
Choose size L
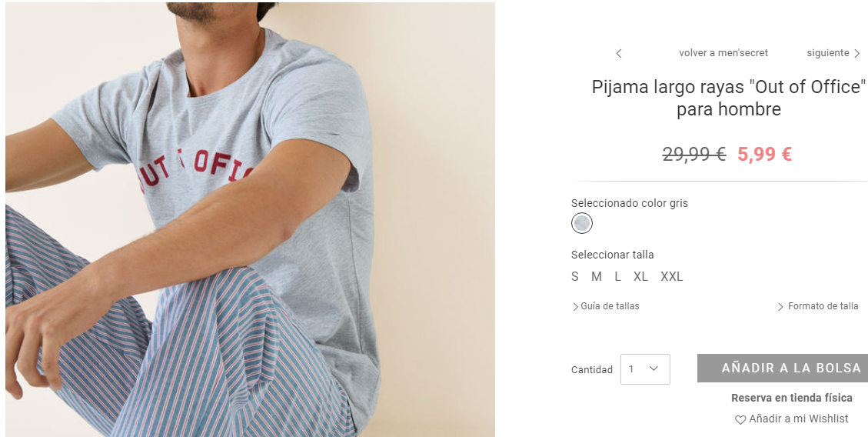pos(617,276)
